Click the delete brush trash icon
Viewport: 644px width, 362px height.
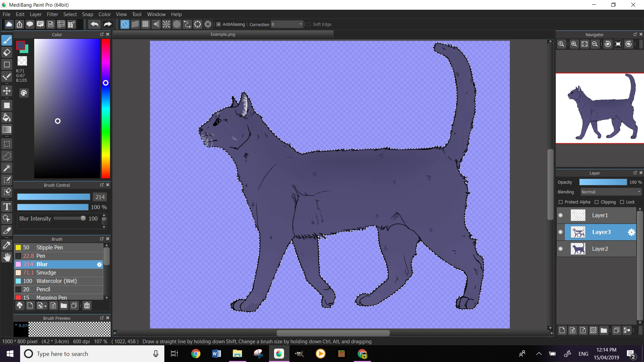click(87, 305)
